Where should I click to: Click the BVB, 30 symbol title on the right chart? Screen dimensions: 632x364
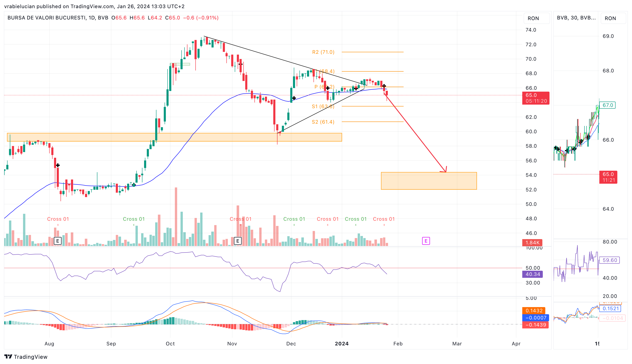coord(576,18)
